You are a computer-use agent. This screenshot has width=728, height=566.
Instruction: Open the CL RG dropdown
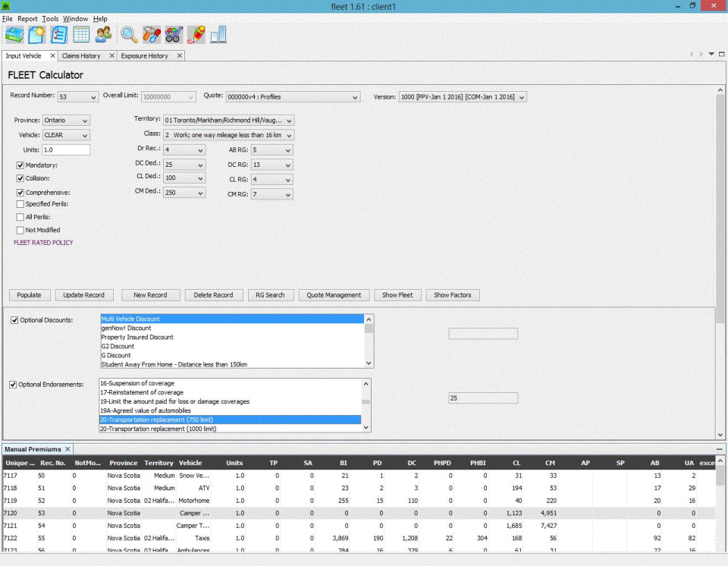coord(271,179)
